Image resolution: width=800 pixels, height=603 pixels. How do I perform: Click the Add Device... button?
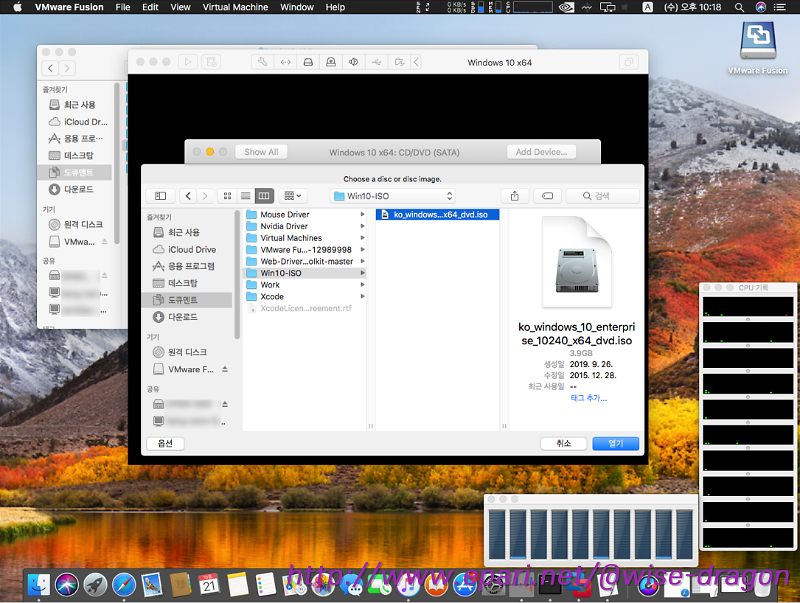[541, 152]
